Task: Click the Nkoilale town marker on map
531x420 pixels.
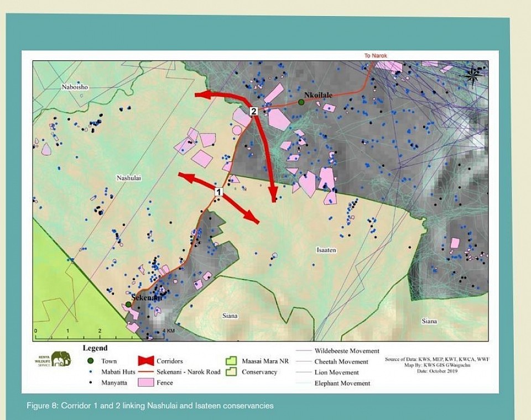Action: [x=301, y=102]
